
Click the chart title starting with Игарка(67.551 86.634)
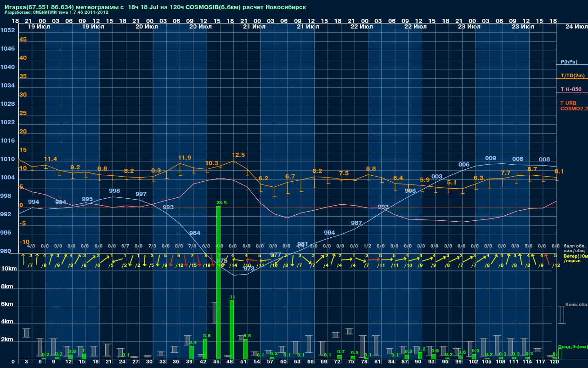[155, 7]
